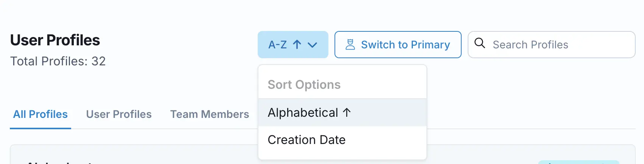The image size is (644, 164).
Task: Choose Creation Date from Sort Options
Action: 306,140
